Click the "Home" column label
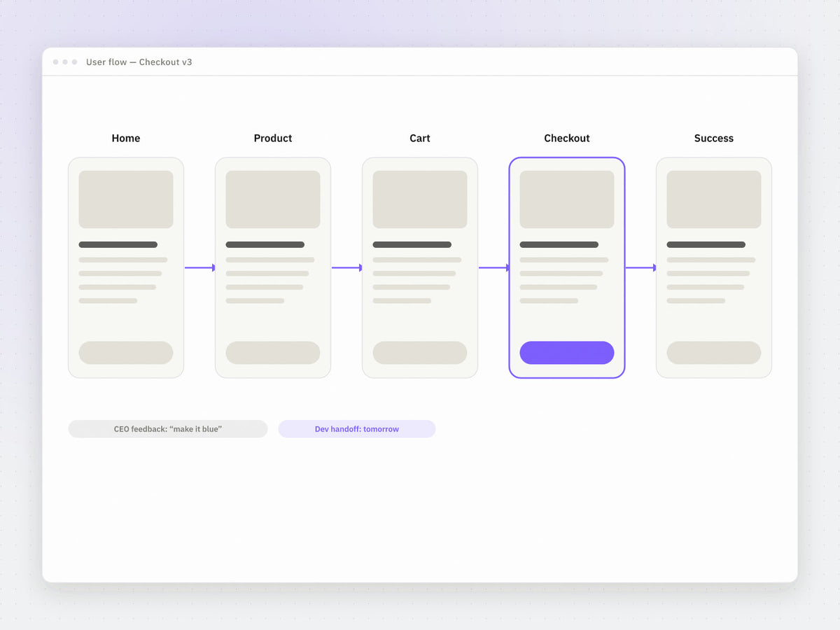 pyautogui.click(x=126, y=139)
